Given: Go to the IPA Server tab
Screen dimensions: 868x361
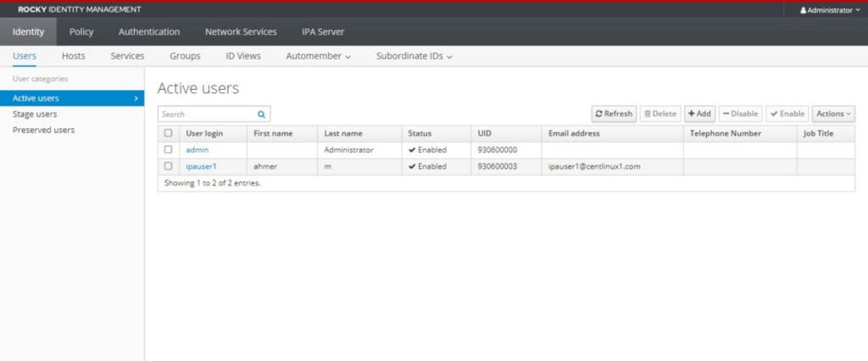Looking at the screenshot, I should click(323, 31).
